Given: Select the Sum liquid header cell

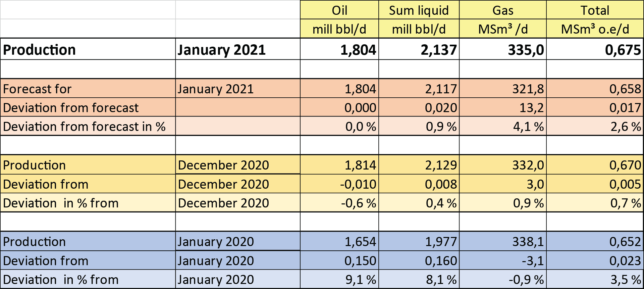Looking at the screenshot, I should [419, 10].
